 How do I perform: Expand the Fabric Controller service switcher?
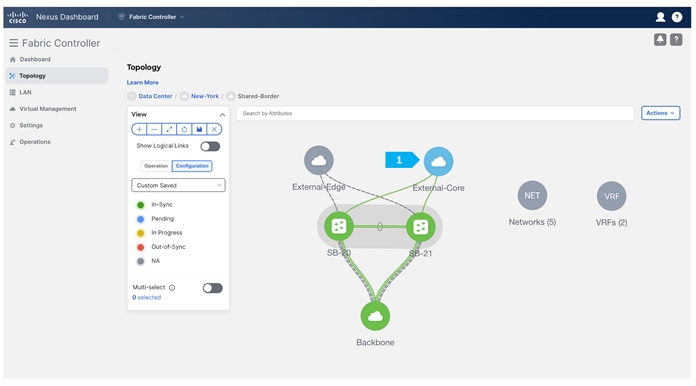point(151,17)
